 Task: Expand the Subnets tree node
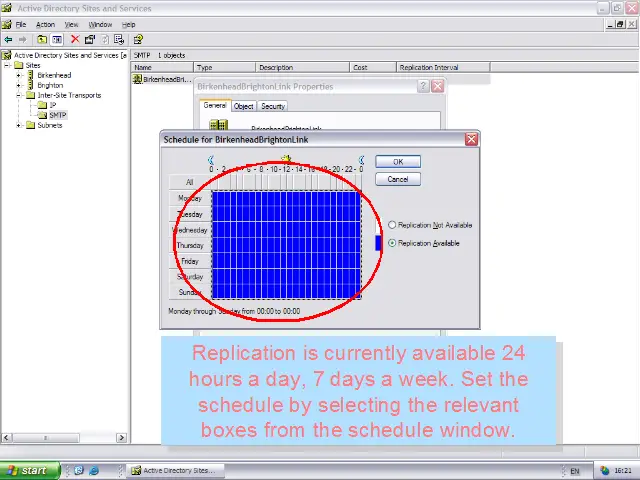[x=19, y=126]
